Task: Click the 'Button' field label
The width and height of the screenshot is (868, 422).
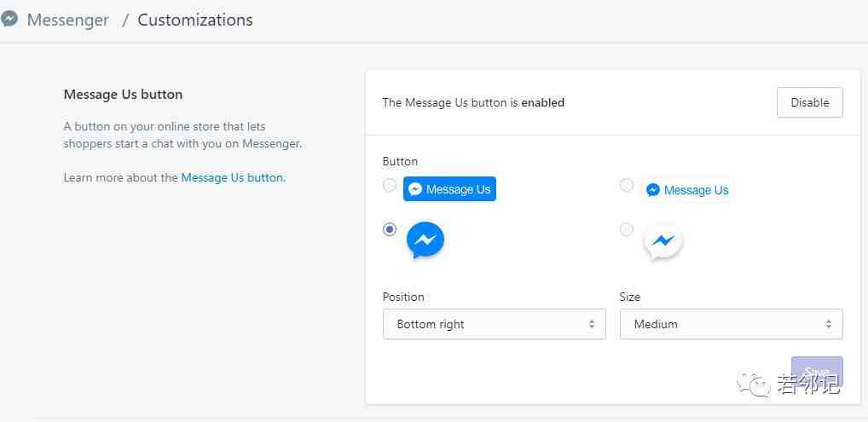Action: tap(400, 161)
